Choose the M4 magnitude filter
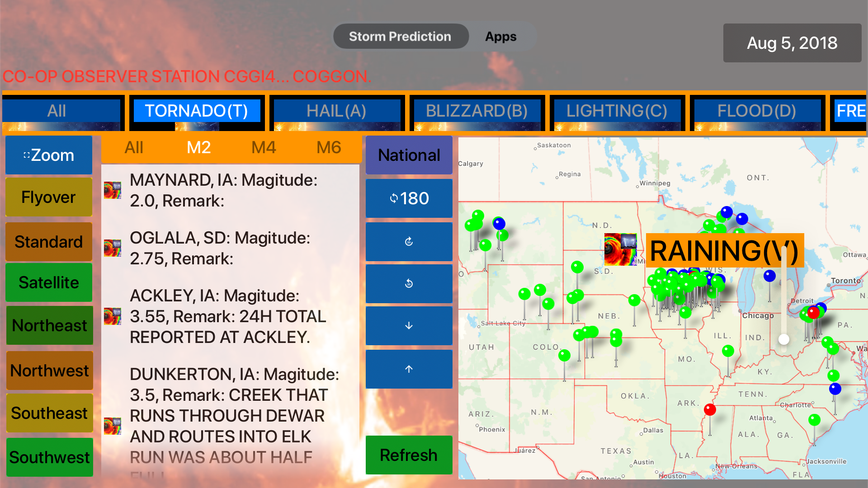This screenshot has width=868, height=488. click(x=264, y=148)
